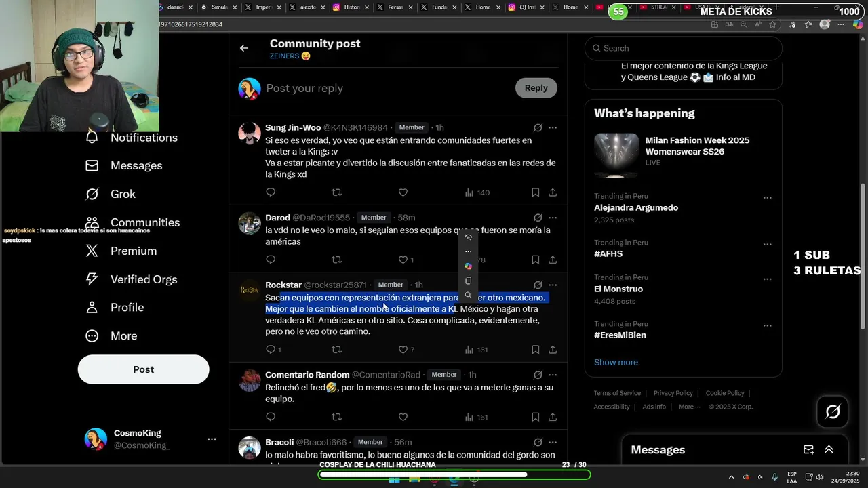Open more options on Sung Jin-Woo's post
This screenshot has width=868, height=488.
point(553,127)
